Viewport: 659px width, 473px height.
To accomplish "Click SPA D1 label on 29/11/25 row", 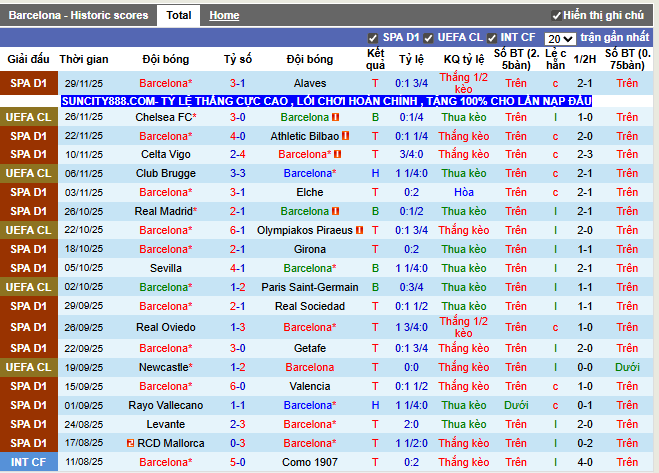I will pyautogui.click(x=29, y=83).
